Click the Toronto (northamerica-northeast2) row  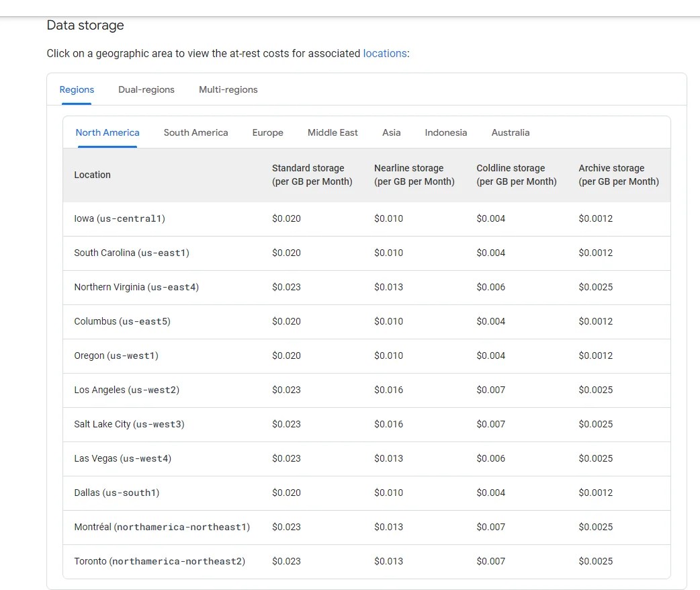159,561
